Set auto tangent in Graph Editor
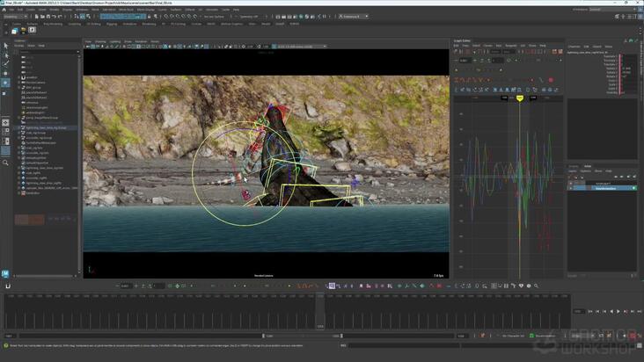Image resolution: width=644 pixels, height=362 pixels. (458, 80)
